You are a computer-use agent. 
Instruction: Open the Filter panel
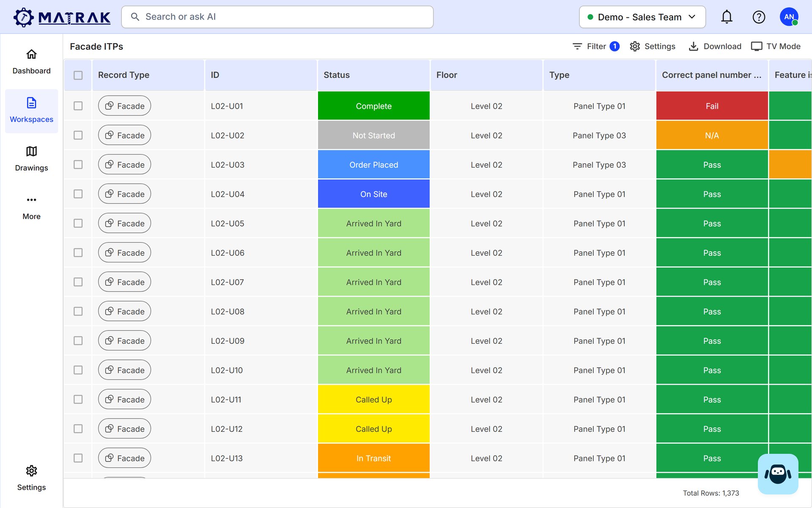coord(595,46)
